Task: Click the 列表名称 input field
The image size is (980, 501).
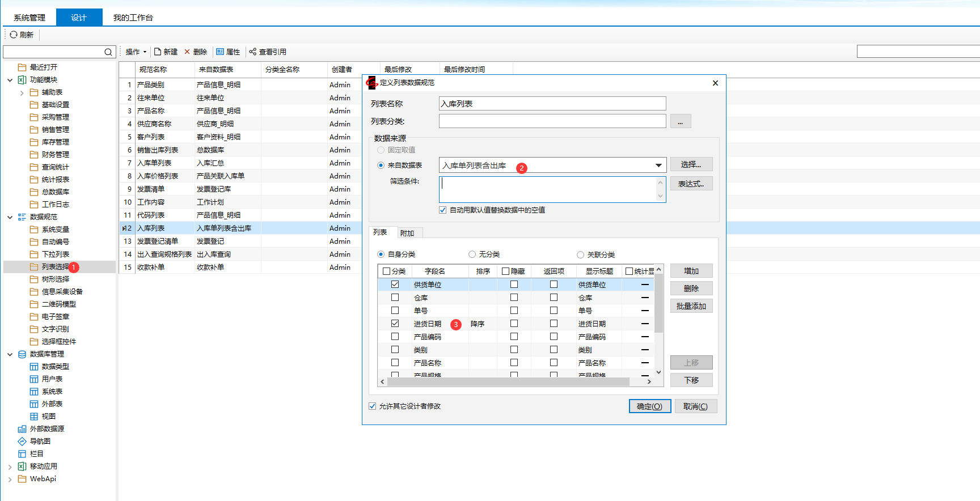Action: [x=552, y=104]
